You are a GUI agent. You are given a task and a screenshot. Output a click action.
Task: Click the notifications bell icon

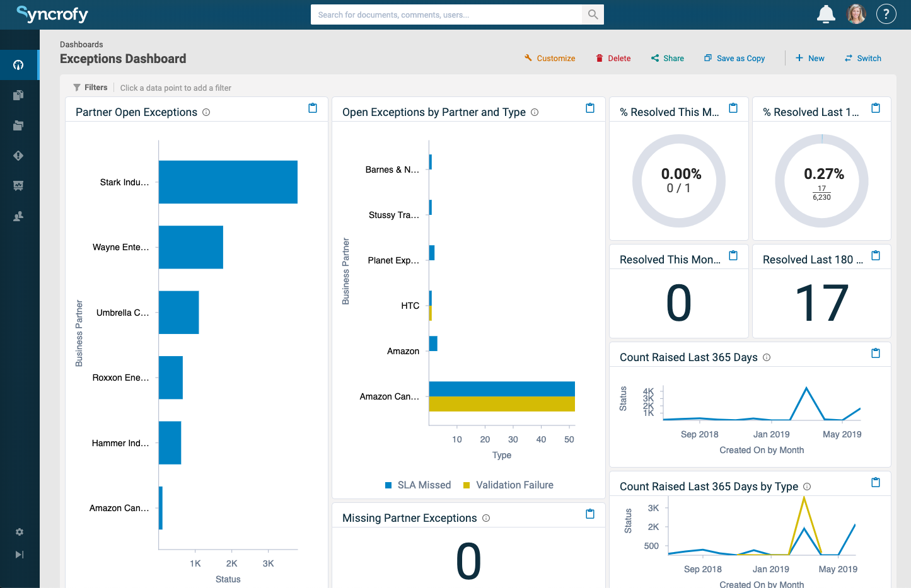(x=826, y=13)
